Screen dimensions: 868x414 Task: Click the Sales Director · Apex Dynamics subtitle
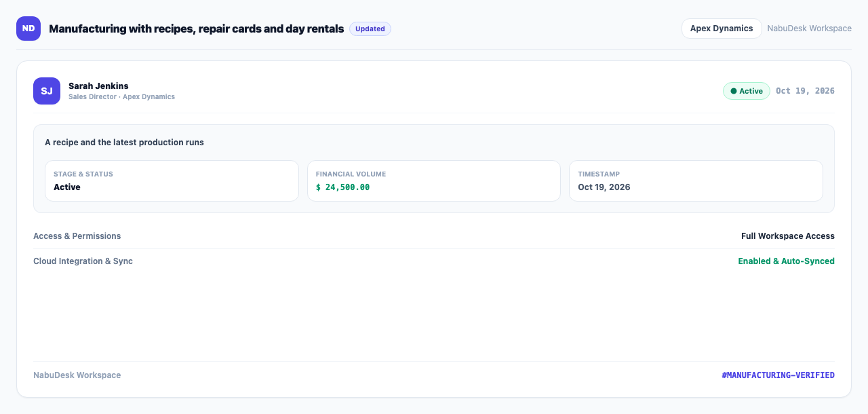pos(121,97)
